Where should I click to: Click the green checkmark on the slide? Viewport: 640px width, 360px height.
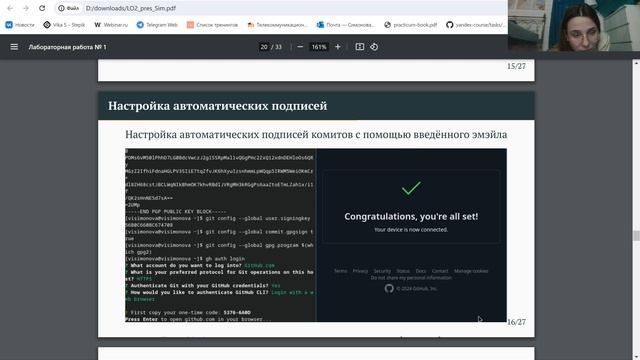[x=411, y=188]
